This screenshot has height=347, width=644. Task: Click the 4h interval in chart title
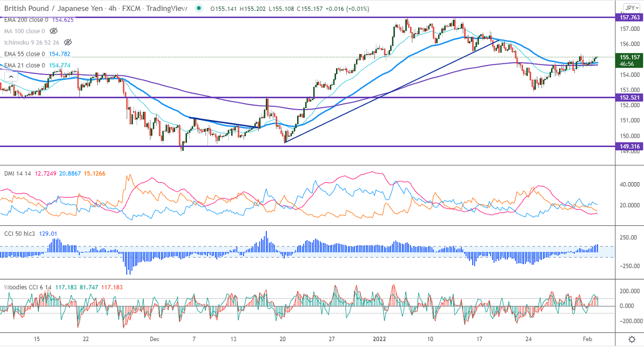coord(112,8)
